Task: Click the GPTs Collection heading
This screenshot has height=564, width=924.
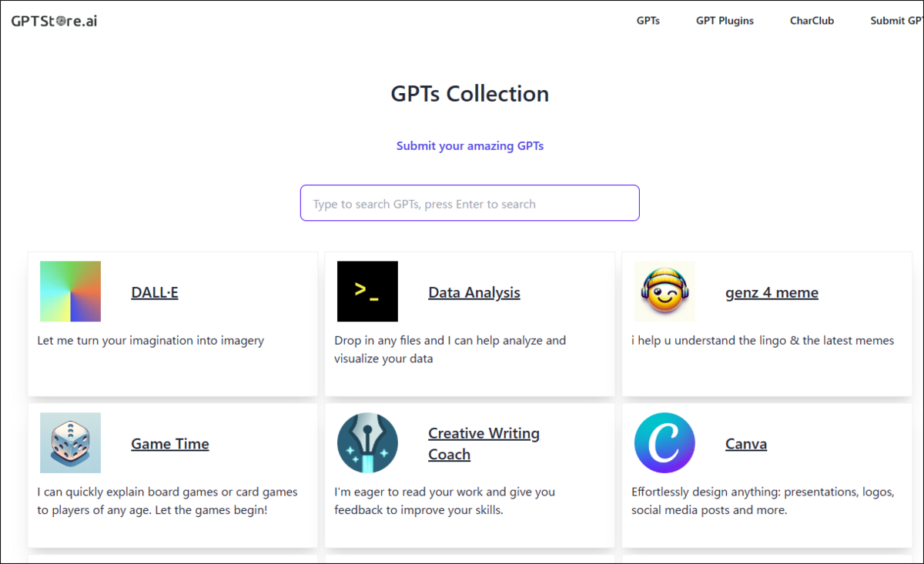Action: [470, 94]
